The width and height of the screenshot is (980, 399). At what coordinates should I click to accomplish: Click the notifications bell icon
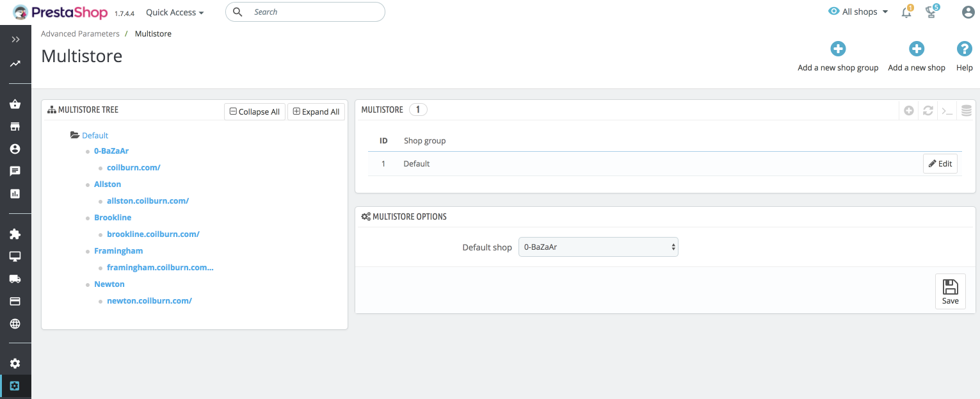click(x=906, y=12)
